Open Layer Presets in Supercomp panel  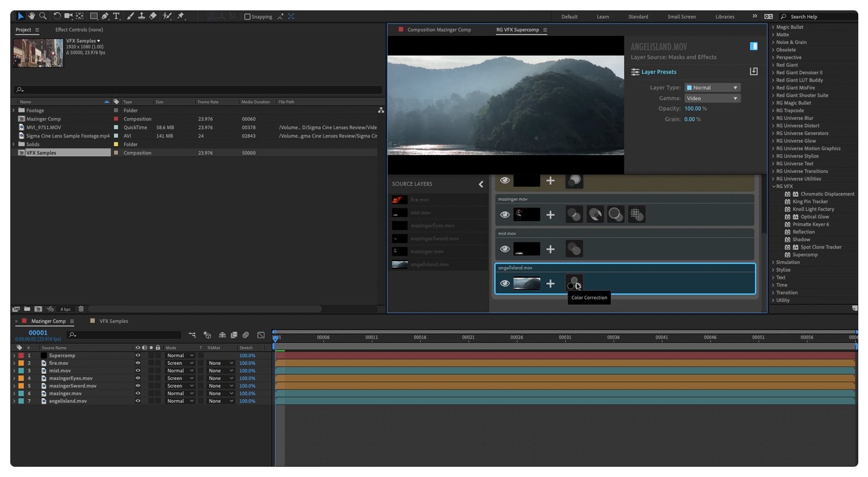tap(659, 72)
